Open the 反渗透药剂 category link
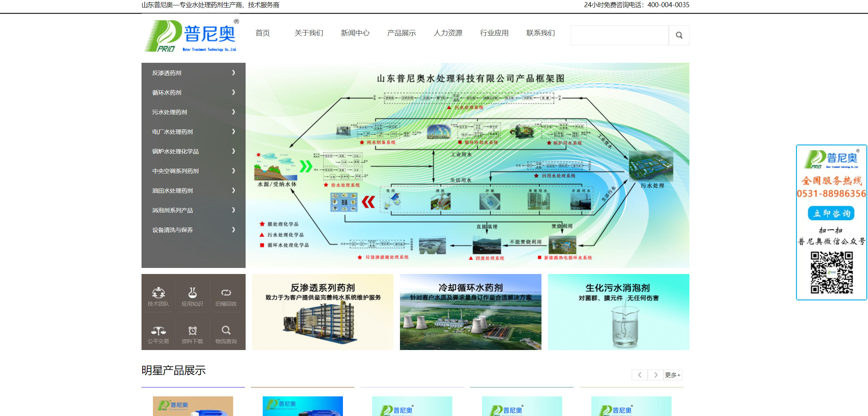This screenshot has width=868, height=416. (x=167, y=73)
